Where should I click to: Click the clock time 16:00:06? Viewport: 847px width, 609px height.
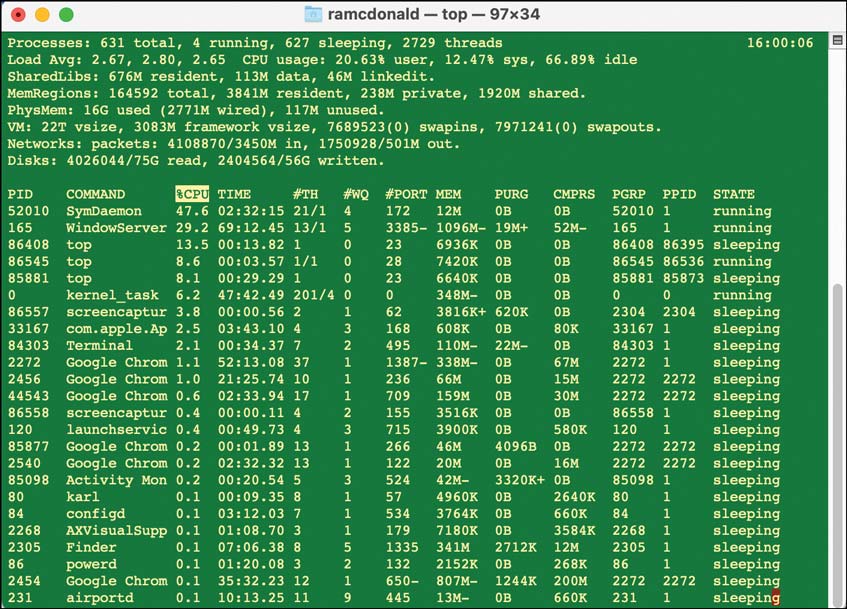(x=780, y=43)
